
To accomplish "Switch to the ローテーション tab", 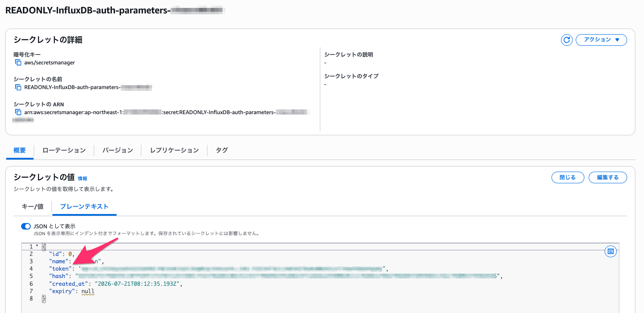I will click(x=64, y=150).
